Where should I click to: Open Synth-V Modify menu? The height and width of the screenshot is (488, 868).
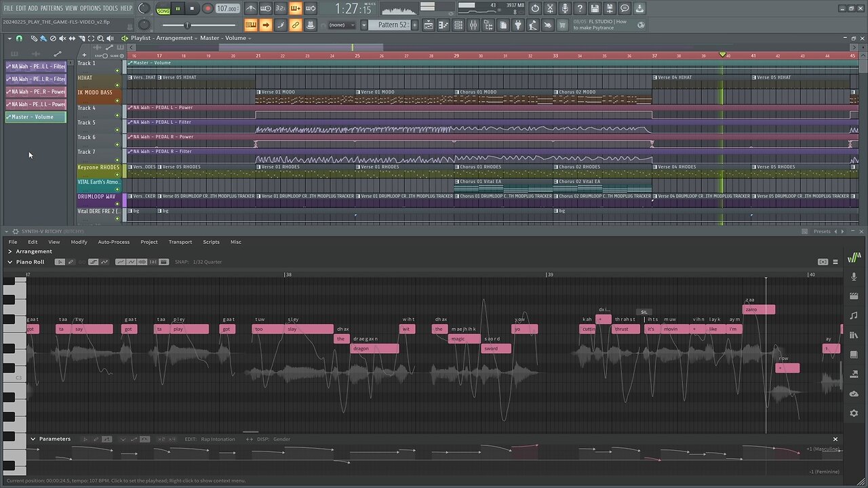tap(79, 242)
